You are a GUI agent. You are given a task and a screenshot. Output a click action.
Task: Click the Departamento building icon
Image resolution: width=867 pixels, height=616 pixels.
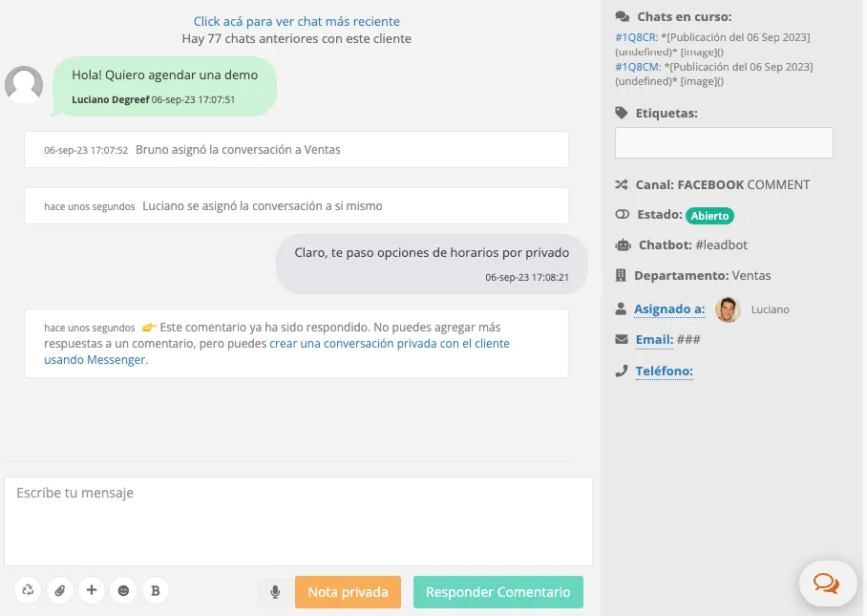click(621, 275)
